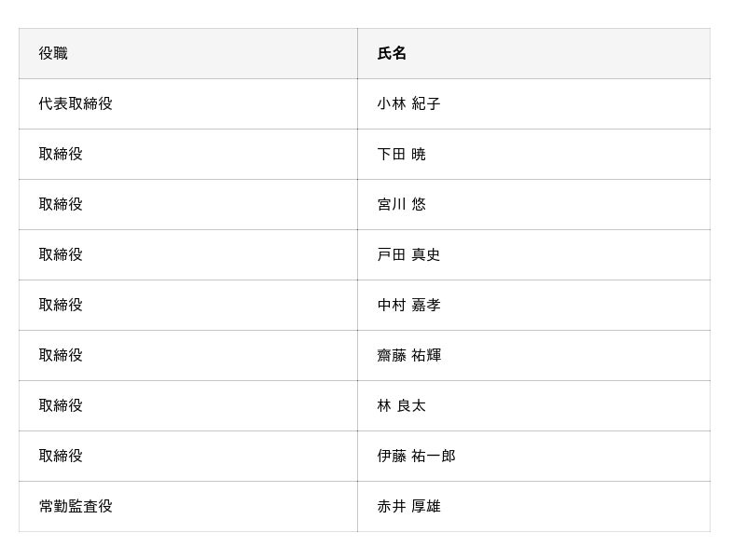The image size is (746, 560).
Task: Click 取締役 cell beside 伊藤 祐一郎
Action: click(61, 457)
